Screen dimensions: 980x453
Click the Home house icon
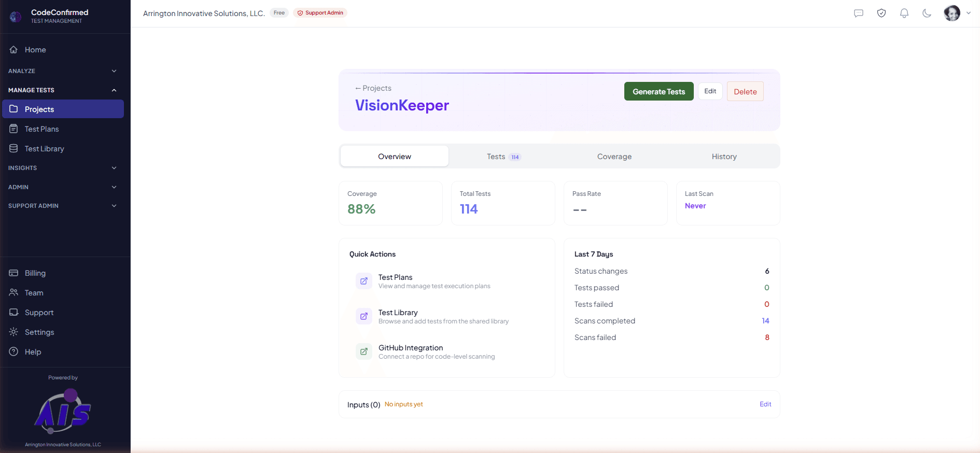[13, 50]
